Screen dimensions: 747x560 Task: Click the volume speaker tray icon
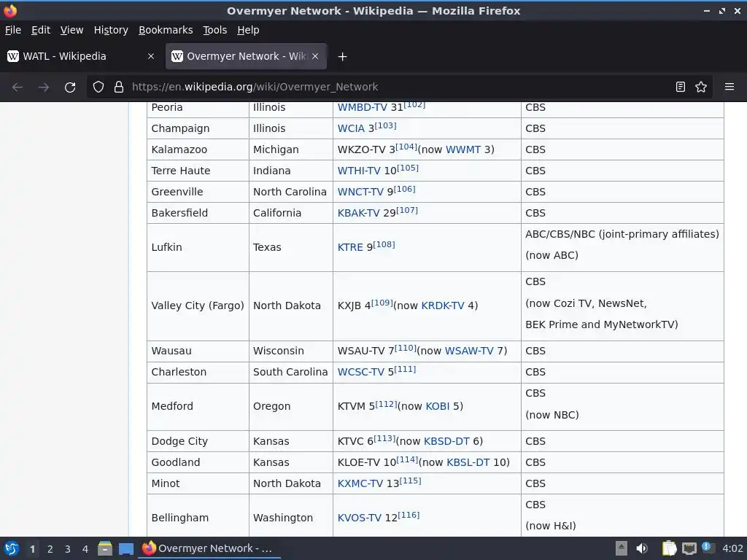pyautogui.click(x=642, y=548)
